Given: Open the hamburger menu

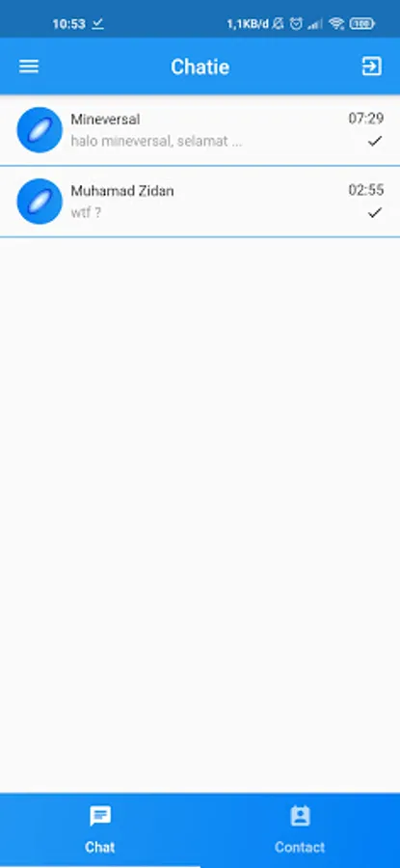Looking at the screenshot, I should pyautogui.click(x=29, y=67).
